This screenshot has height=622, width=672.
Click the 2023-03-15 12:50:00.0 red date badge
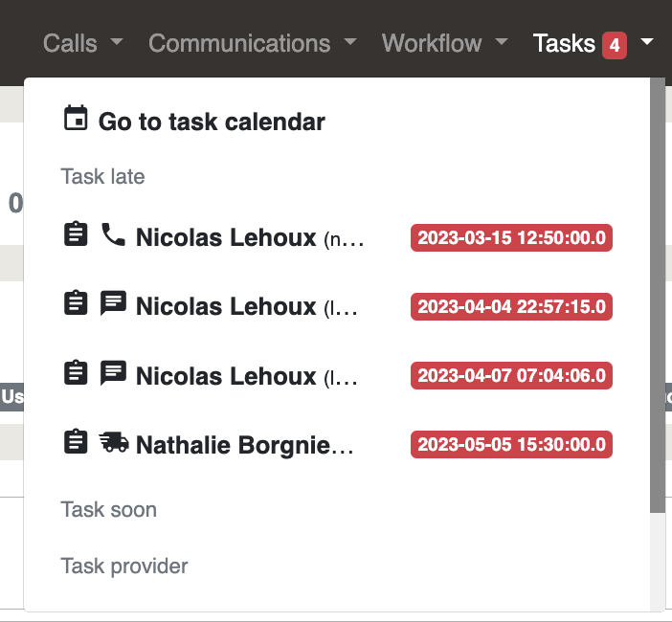511,237
